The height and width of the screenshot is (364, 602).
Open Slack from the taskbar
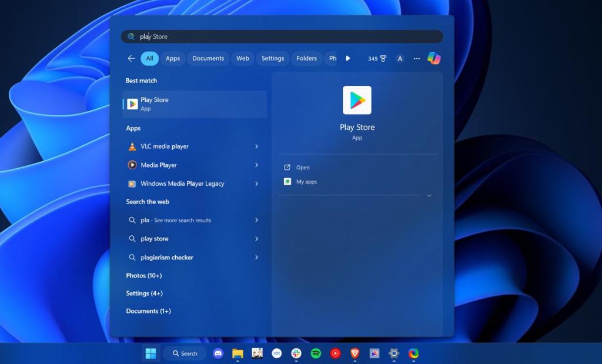(x=296, y=353)
